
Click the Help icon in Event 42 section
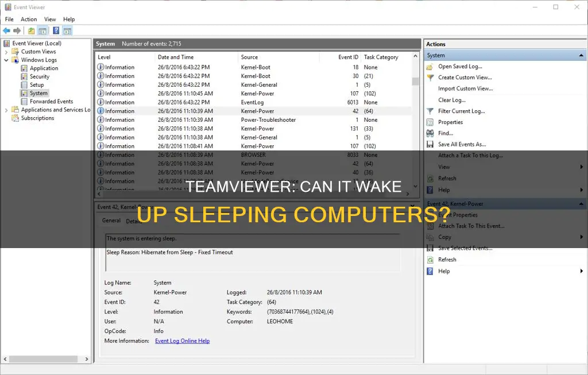[430, 271]
